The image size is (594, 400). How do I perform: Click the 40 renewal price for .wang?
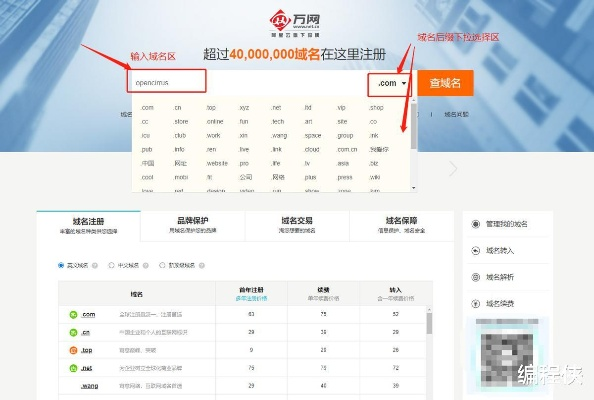point(323,386)
